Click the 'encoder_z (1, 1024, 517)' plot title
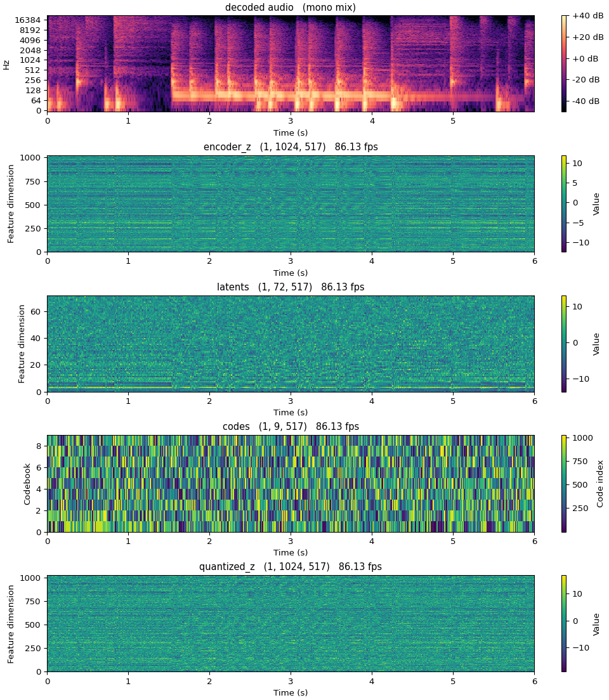The image size is (609, 700). (x=291, y=147)
